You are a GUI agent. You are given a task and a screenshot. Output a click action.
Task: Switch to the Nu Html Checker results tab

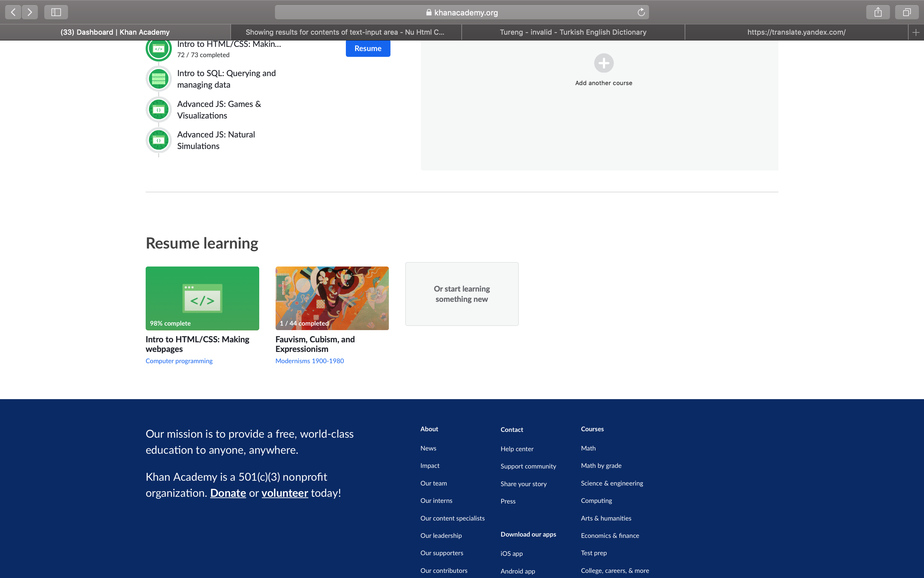(x=346, y=32)
